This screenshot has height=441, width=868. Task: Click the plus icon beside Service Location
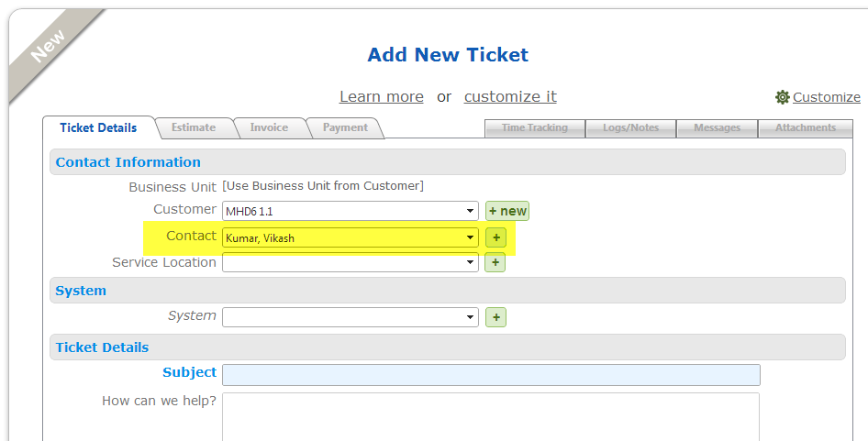click(x=495, y=263)
